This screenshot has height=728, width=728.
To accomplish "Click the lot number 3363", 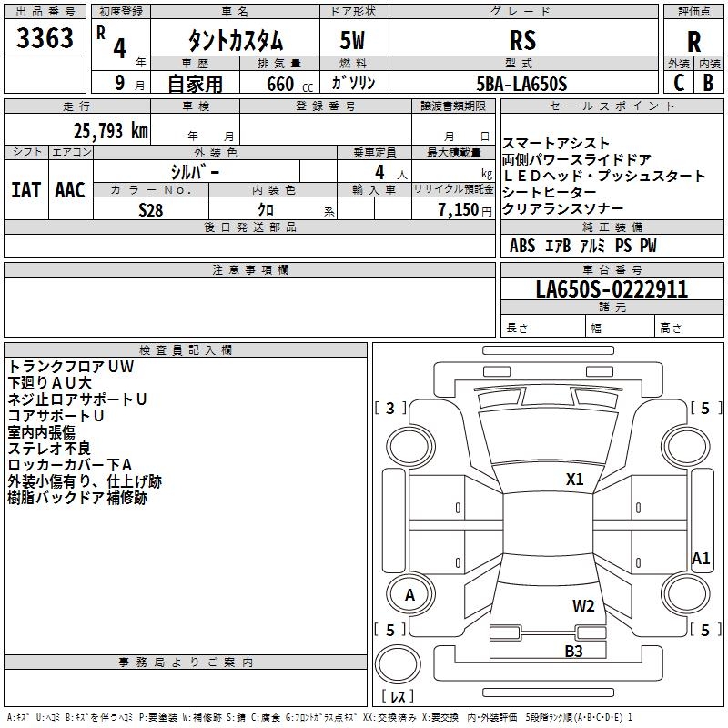I will 45,38.
